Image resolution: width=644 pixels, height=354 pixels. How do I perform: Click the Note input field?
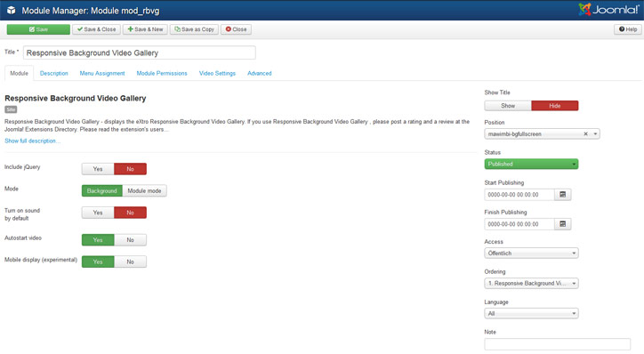558,344
